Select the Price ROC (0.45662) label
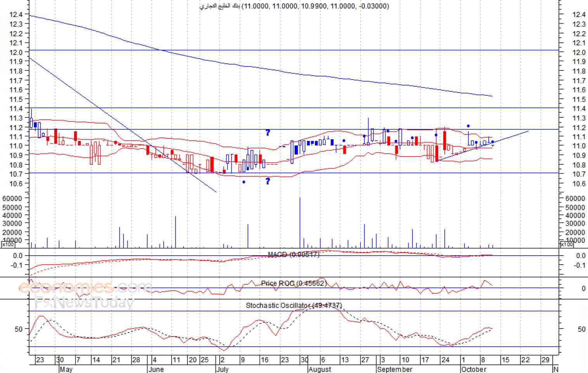This screenshot has width=588, height=373. [x=294, y=283]
